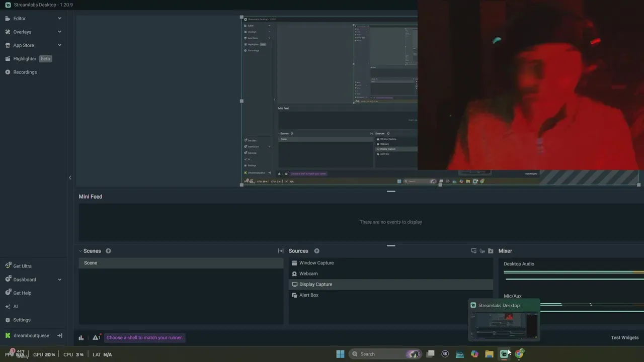Select the Display Capture source
Viewport: 644px width, 362px height.
tap(391, 285)
